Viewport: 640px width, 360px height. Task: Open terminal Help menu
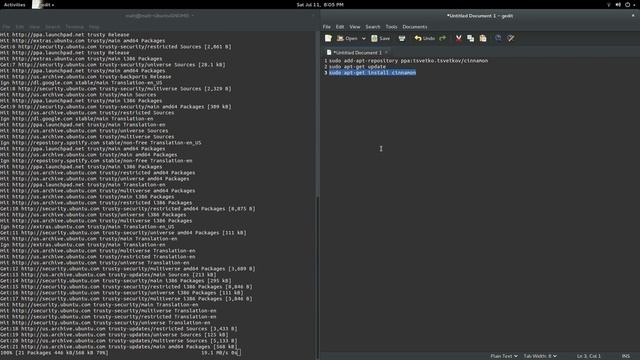tap(94, 27)
